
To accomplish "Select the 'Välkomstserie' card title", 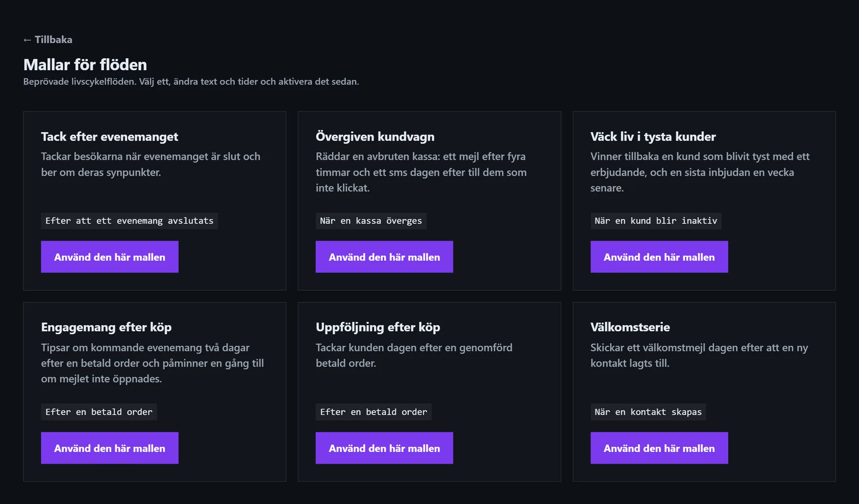I will pyautogui.click(x=630, y=328).
